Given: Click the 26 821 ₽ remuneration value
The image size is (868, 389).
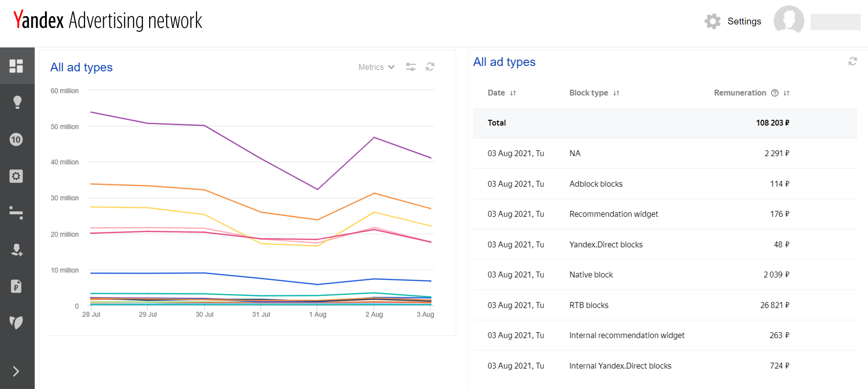Looking at the screenshot, I should [775, 305].
